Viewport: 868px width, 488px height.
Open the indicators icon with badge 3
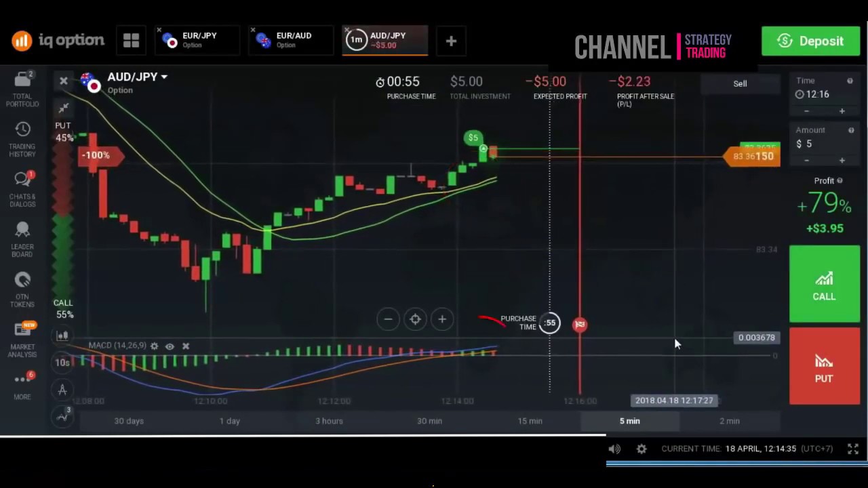[x=63, y=415]
